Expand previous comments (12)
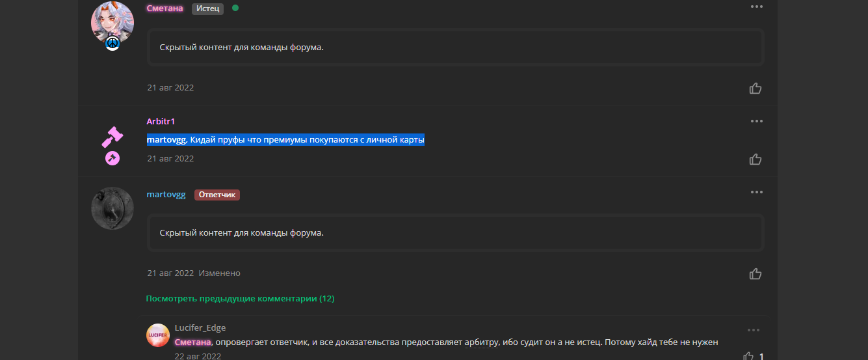This screenshot has width=868, height=360. 240,299
